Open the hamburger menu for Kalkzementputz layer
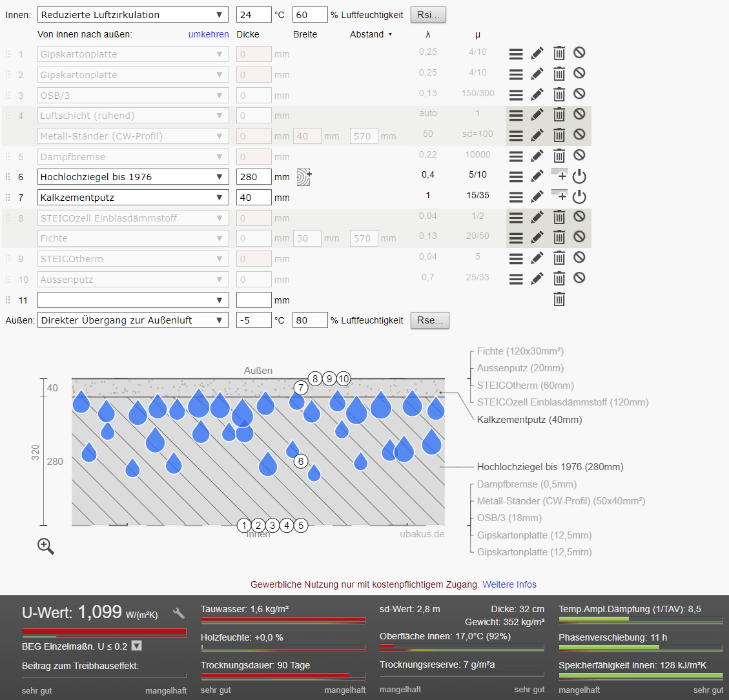The image size is (729, 700). point(516,197)
